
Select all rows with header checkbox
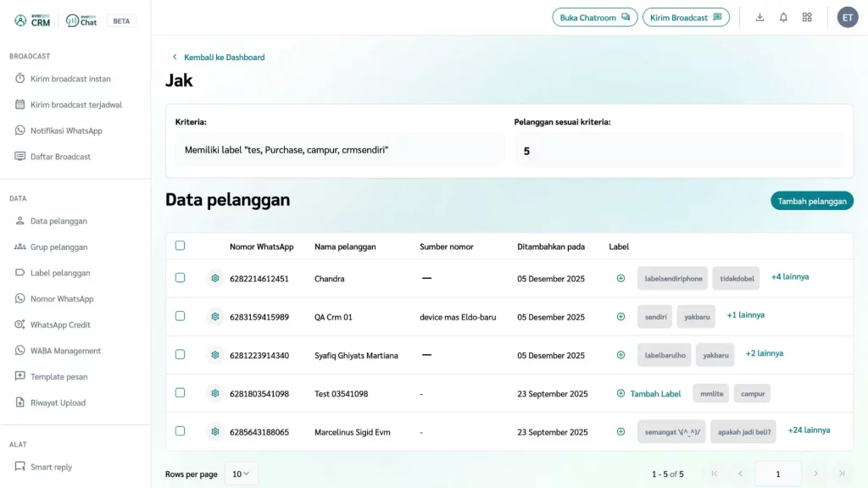coord(180,246)
